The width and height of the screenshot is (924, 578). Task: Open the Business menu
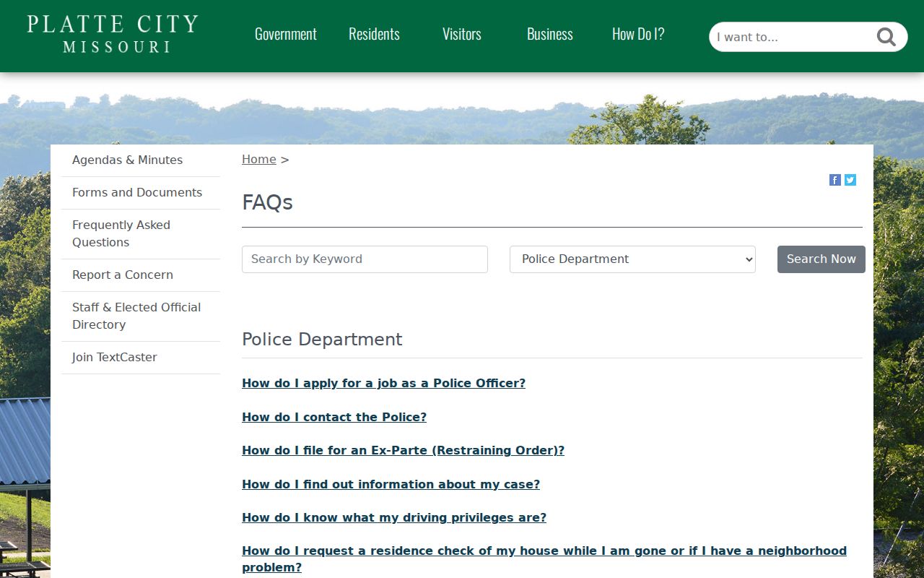click(x=550, y=34)
